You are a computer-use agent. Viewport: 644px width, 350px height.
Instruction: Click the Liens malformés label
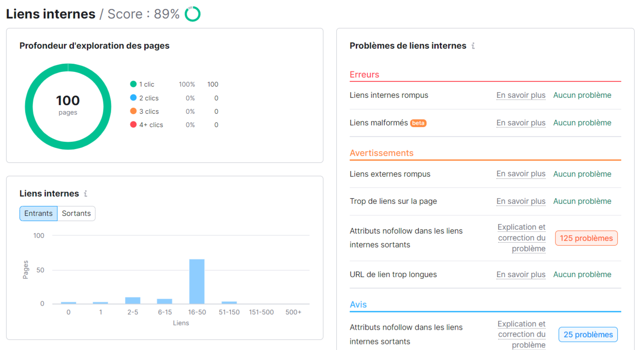click(x=379, y=123)
